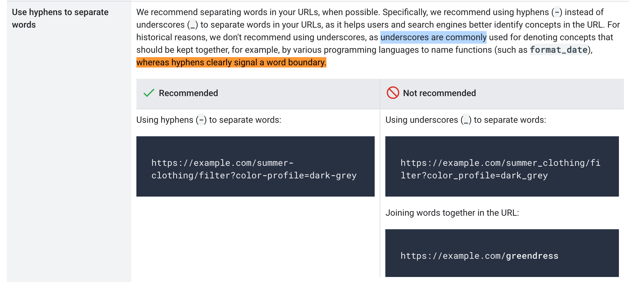Click the green Recommended checkmark icon
The width and height of the screenshot is (644, 282).
click(x=149, y=93)
